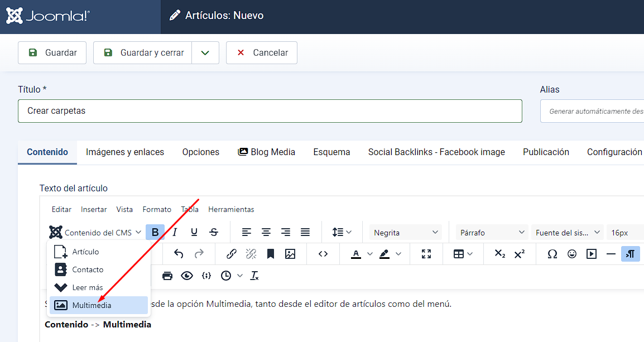Screen dimensions: 644x342
Task: Select Multimedia from CMS content menu
Action: pos(92,305)
